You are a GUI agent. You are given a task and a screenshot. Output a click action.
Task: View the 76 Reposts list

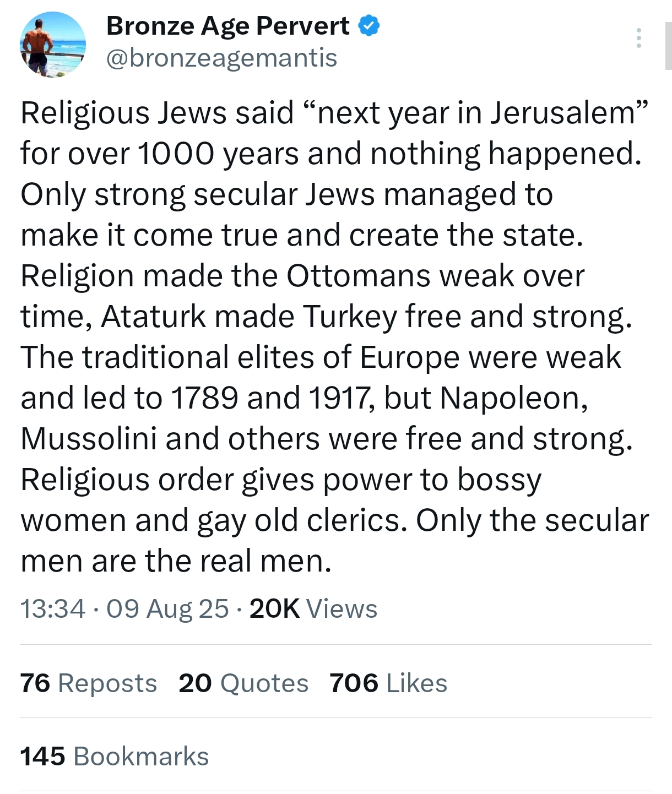[x=89, y=683]
